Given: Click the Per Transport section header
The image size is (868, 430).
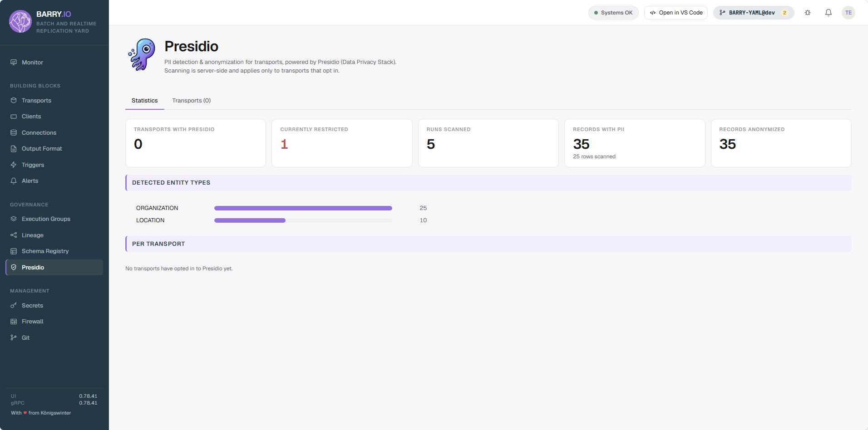Looking at the screenshot, I should (x=488, y=244).
